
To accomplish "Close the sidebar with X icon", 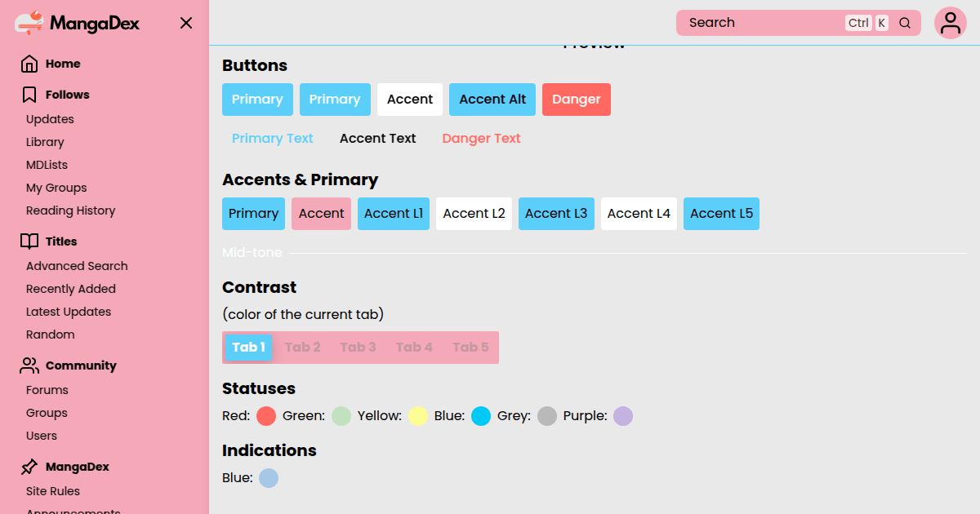I will [x=186, y=23].
